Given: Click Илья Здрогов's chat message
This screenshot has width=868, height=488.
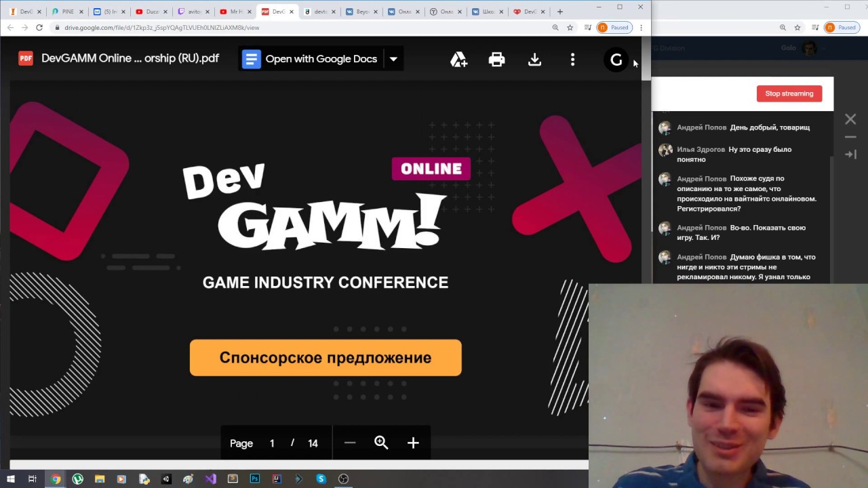Looking at the screenshot, I should point(734,155).
